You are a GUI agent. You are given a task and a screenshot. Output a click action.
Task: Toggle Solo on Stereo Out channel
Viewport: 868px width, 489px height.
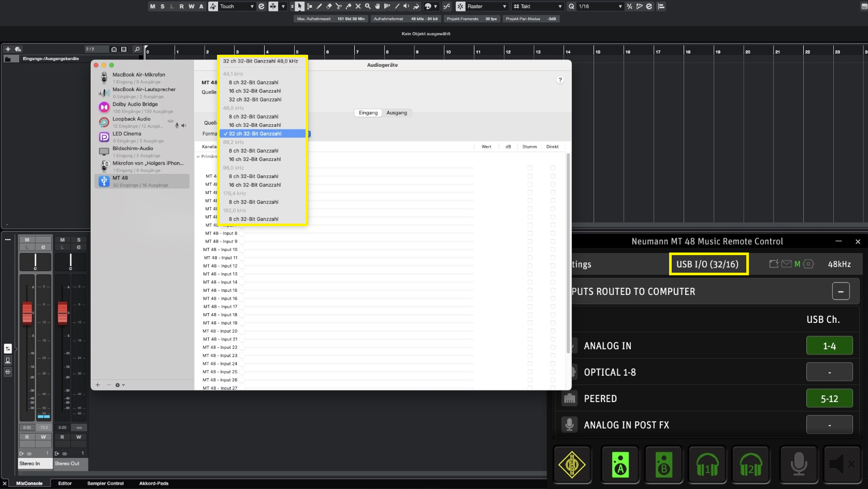point(79,240)
